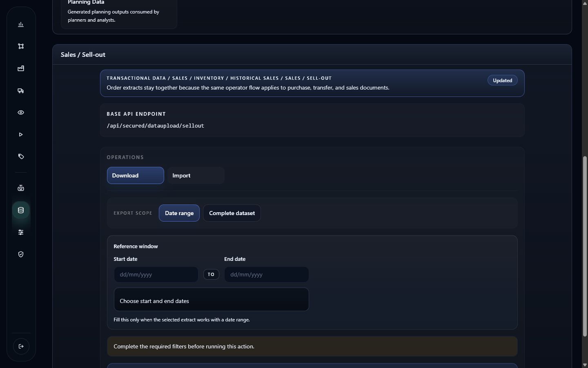Click the Choose start and end dates box
Screen dimensions: 588x368
(212, 299)
